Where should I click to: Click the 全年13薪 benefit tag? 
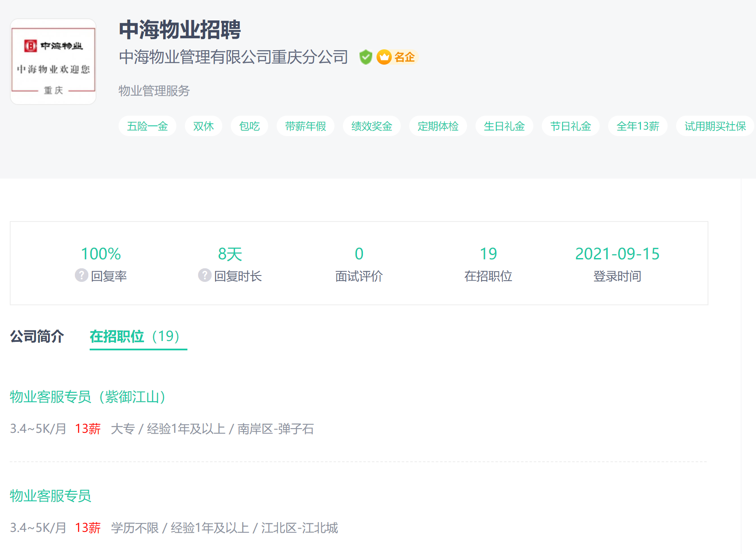[638, 126]
